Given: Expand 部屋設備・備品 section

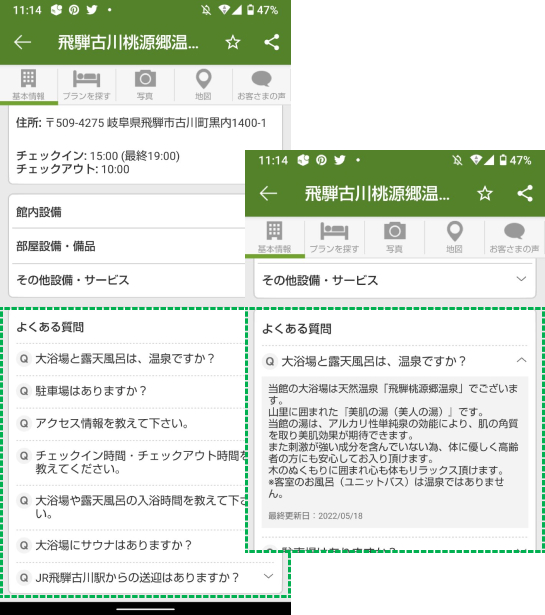Looking at the screenshot, I should click(x=129, y=246).
